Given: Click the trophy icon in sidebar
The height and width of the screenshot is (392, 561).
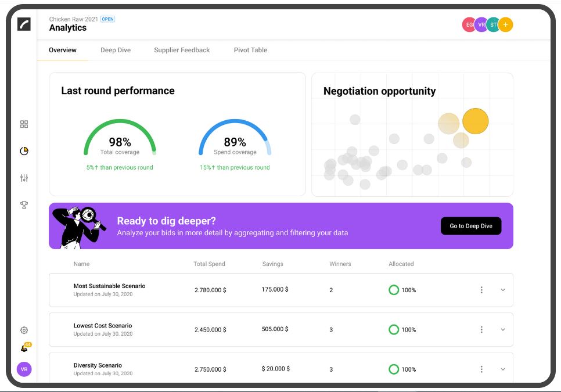Looking at the screenshot, I should tap(24, 204).
